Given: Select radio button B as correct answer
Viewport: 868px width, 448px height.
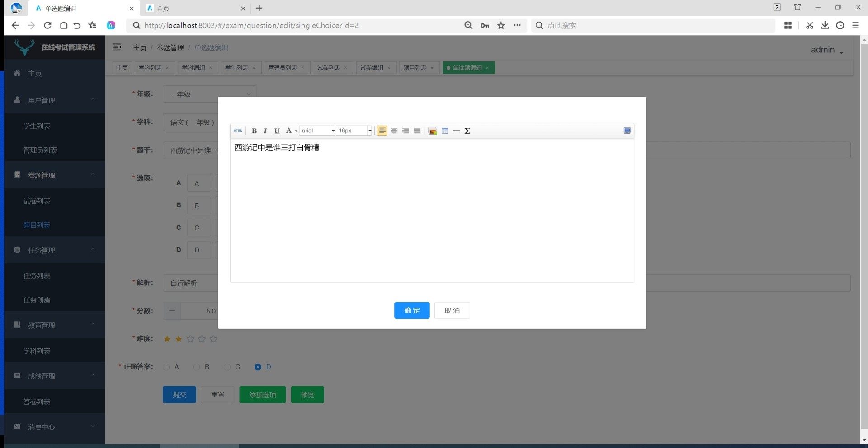Looking at the screenshot, I should tap(197, 367).
